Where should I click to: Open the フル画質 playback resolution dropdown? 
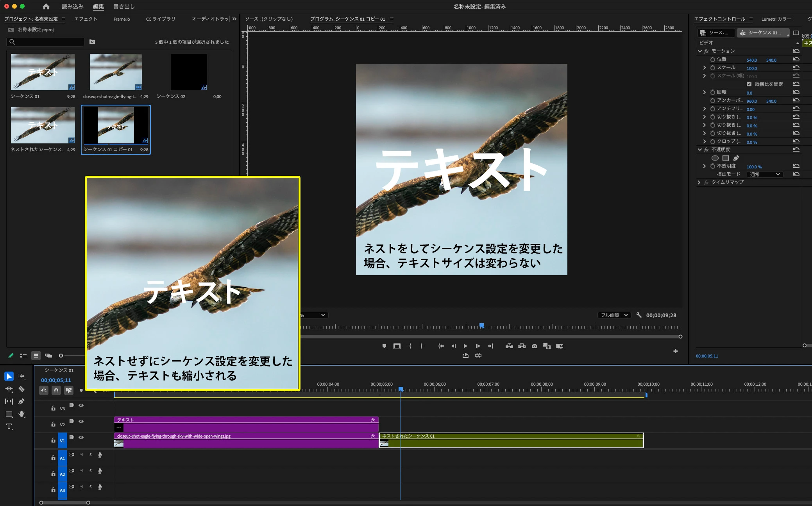(614, 315)
